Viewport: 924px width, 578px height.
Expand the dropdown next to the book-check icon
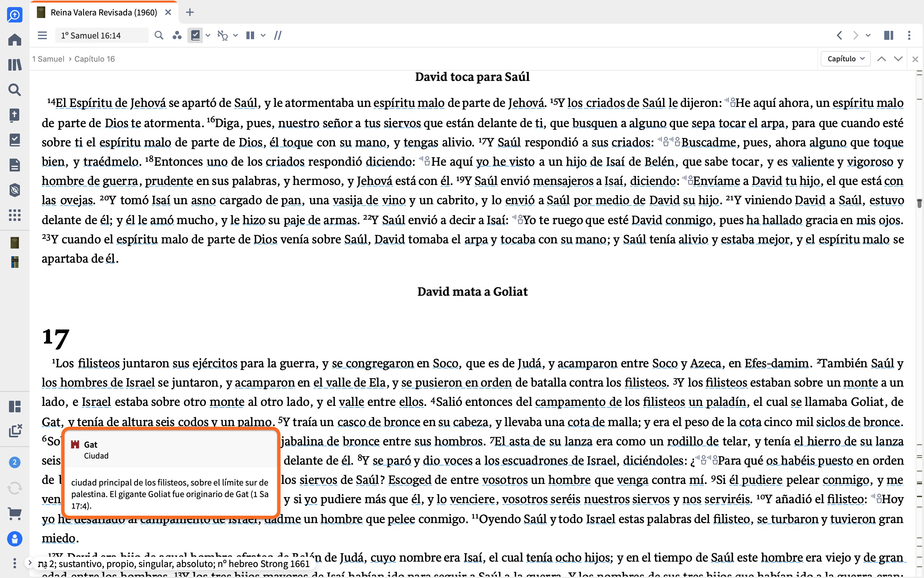pyautogui.click(x=208, y=36)
